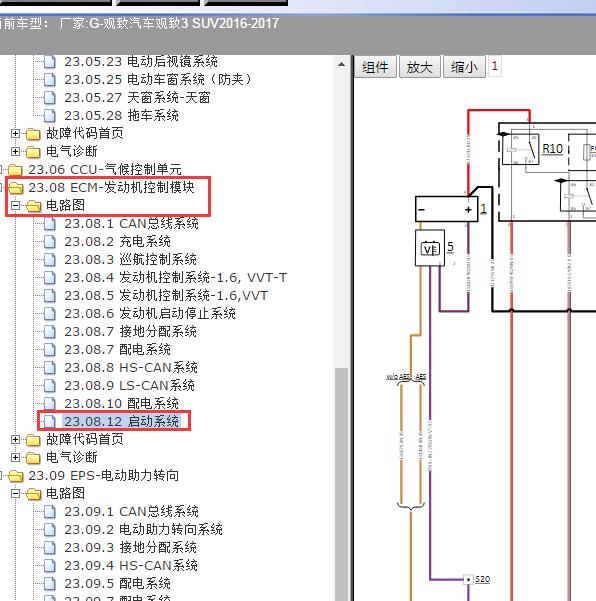The image size is (596, 601).
Task: Click the S20 splice label in diagram
Action: [483, 579]
